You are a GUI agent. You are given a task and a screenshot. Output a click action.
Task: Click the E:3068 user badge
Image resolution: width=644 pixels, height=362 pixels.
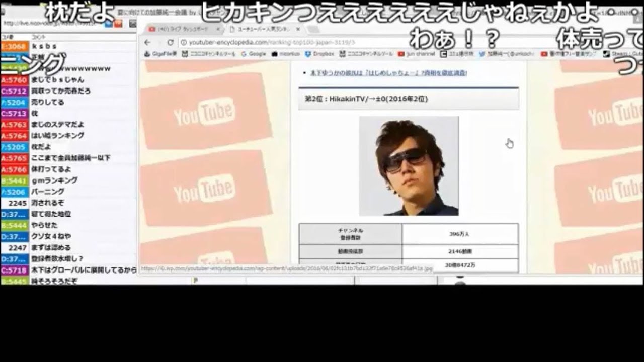[14, 46]
